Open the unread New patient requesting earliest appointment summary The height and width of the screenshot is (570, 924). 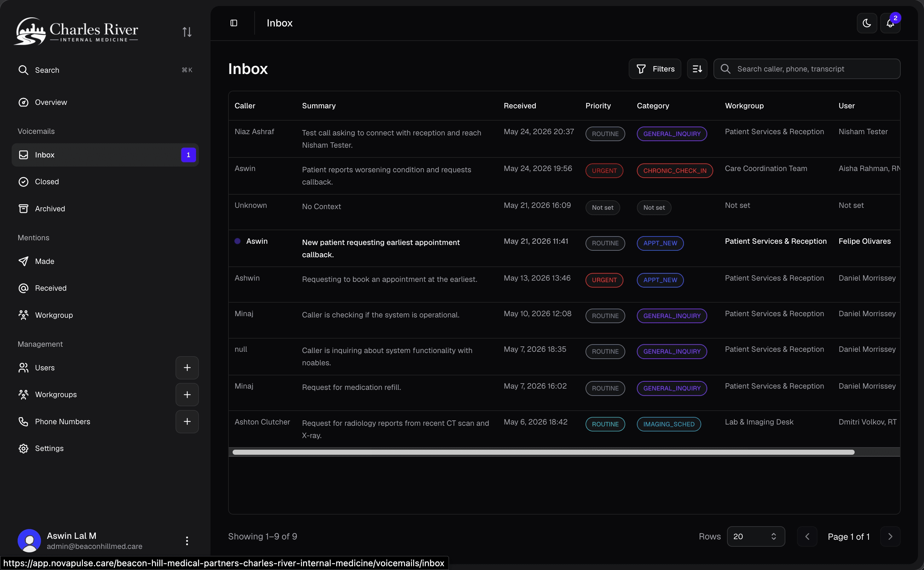381,248
